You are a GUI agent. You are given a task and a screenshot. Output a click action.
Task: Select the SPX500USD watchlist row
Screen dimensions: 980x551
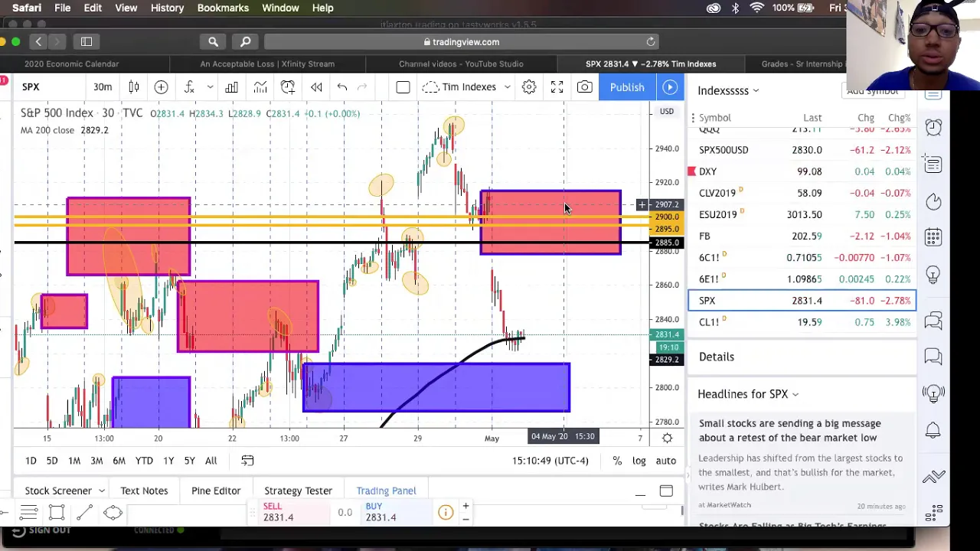[802, 150]
